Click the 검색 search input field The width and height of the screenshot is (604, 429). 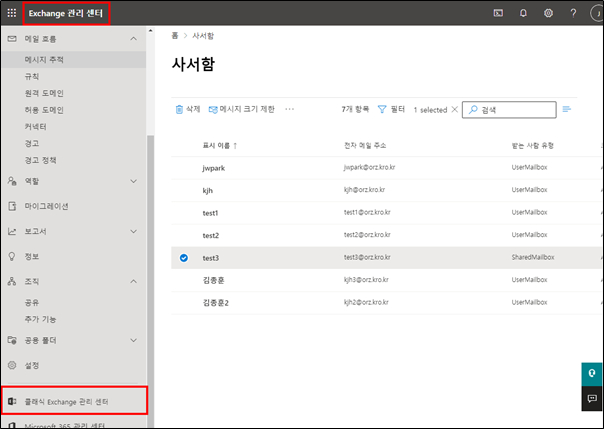pos(509,110)
